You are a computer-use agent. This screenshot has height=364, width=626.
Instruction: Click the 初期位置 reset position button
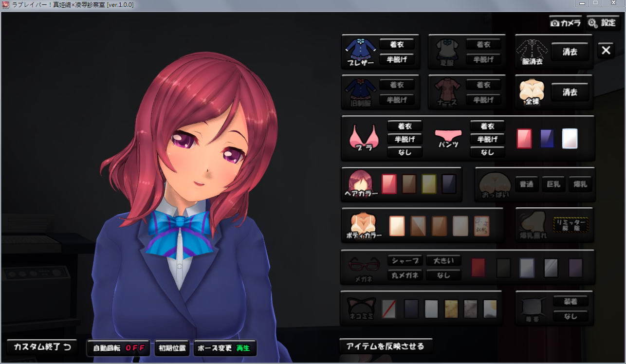click(172, 348)
